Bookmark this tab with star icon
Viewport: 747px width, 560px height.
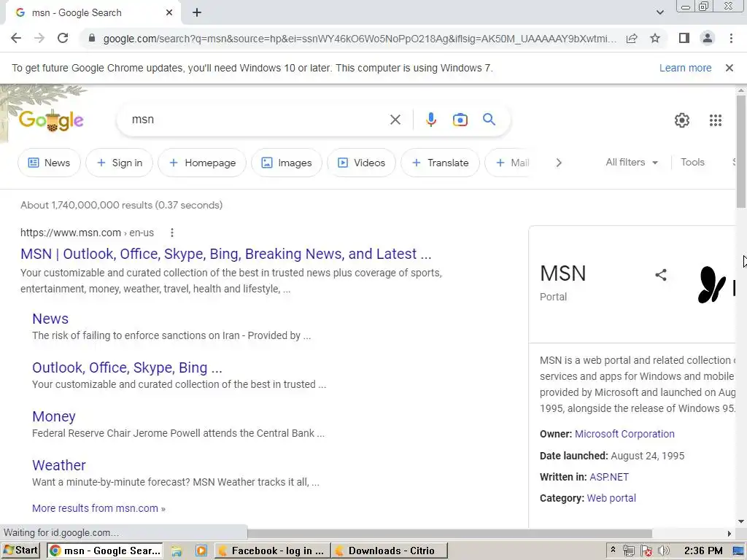pyautogui.click(x=655, y=38)
